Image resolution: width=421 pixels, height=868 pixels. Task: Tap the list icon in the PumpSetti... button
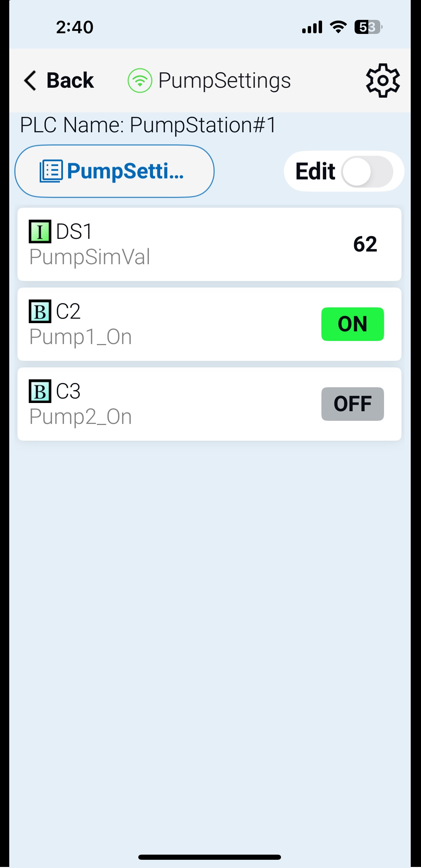coord(51,171)
